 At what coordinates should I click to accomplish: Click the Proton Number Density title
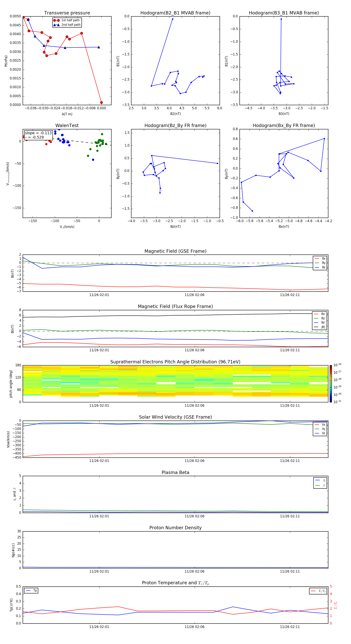coord(175,528)
